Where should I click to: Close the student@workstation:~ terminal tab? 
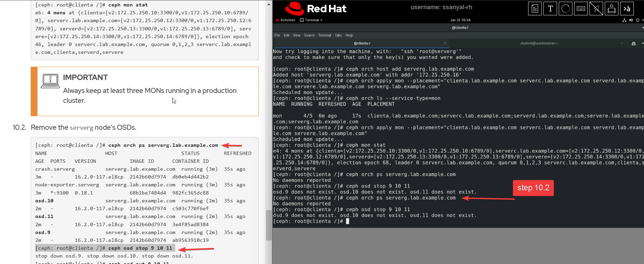622,43
